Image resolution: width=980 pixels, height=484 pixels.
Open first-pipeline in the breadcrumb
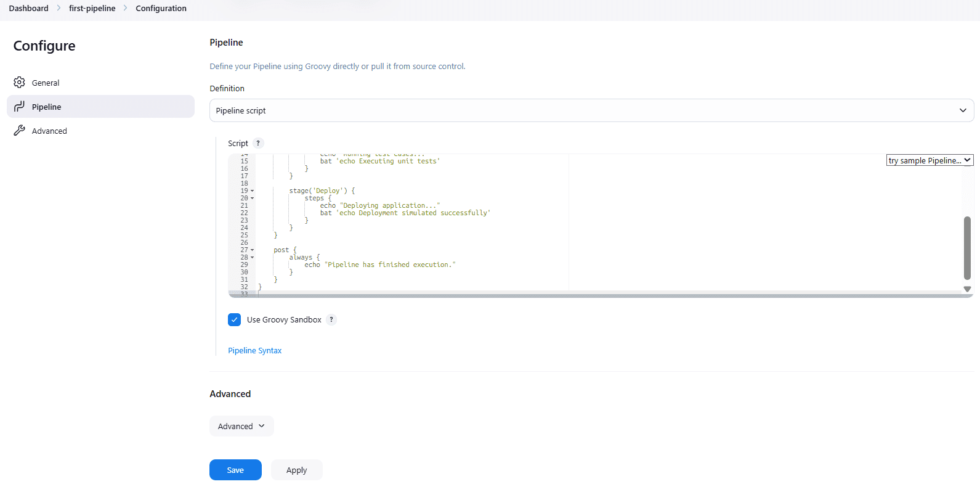(x=92, y=9)
